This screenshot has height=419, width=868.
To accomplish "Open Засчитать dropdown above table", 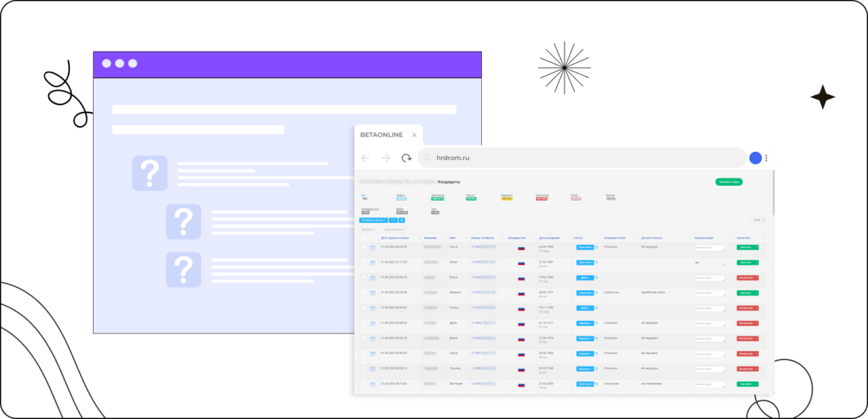I will tap(368, 229).
